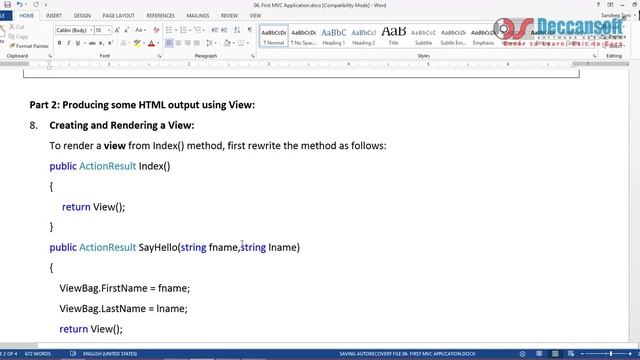Switch to MAILINGS tab
640x360 pixels.
[x=198, y=16]
